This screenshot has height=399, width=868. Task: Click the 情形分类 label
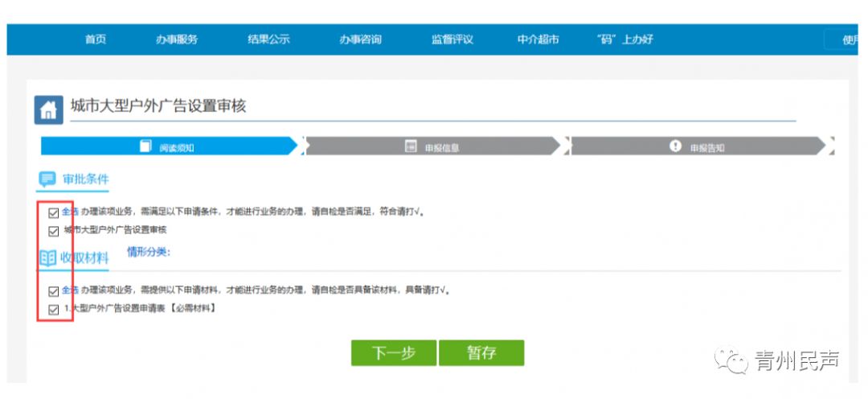[x=149, y=252]
